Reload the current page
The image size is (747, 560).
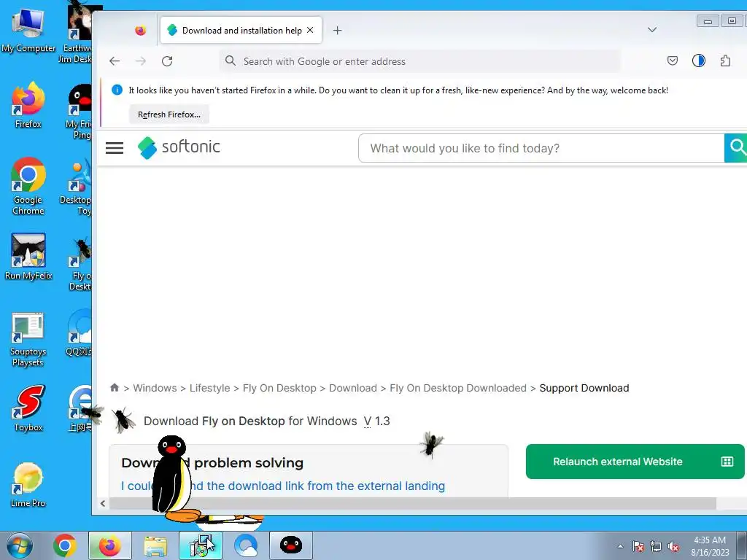[167, 61]
